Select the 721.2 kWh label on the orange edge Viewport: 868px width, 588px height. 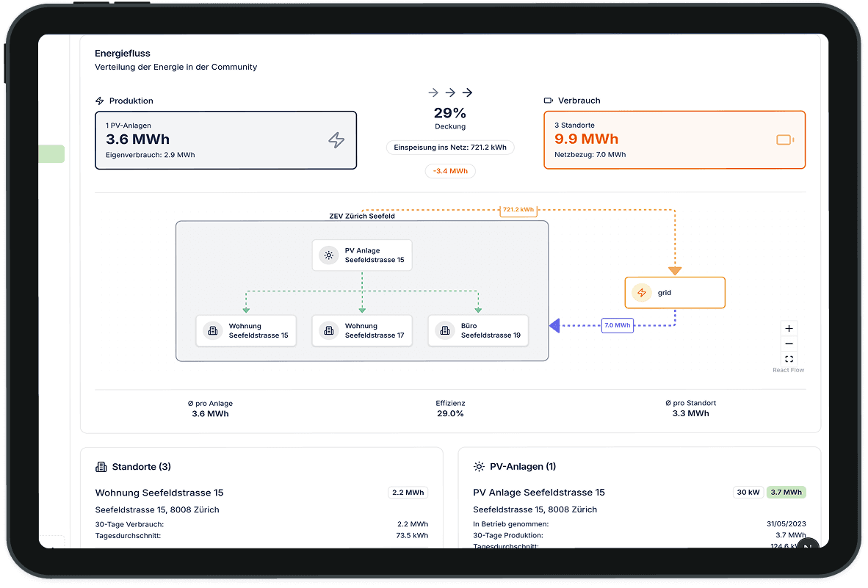point(518,209)
